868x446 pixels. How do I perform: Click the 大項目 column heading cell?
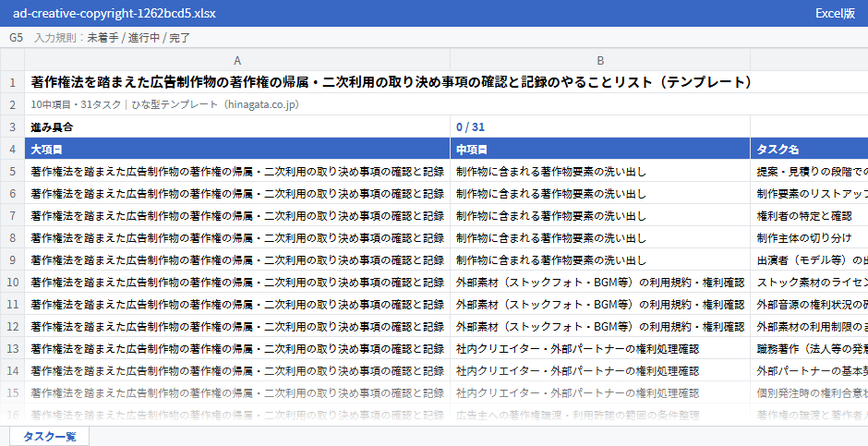[237, 149]
